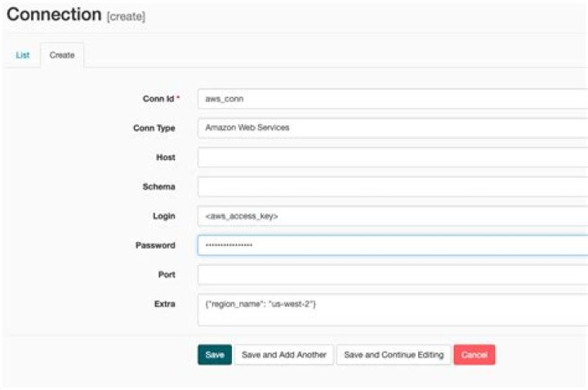
Task: Focus the empty Host field
Action: coord(392,157)
